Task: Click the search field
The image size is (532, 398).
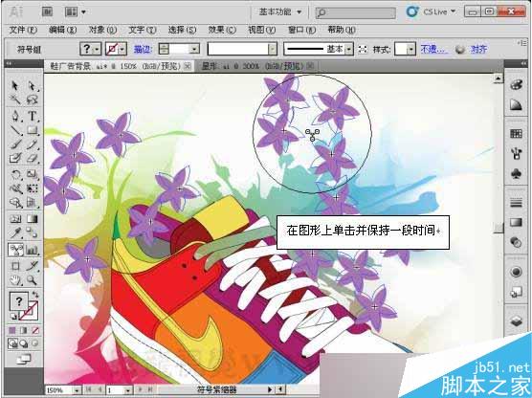Action: [355, 12]
